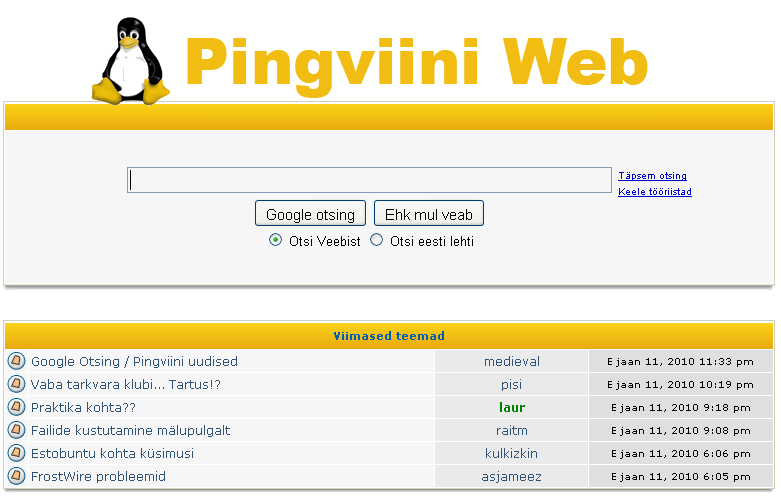
Task: Select the Otsi eesti lehti radio button
Action: point(377,240)
